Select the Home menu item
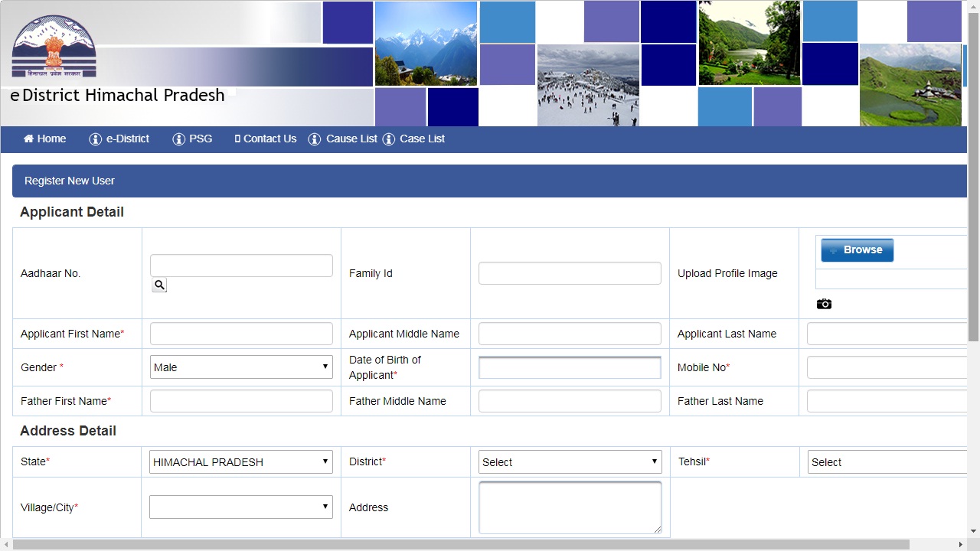980x551 pixels. 44,139
